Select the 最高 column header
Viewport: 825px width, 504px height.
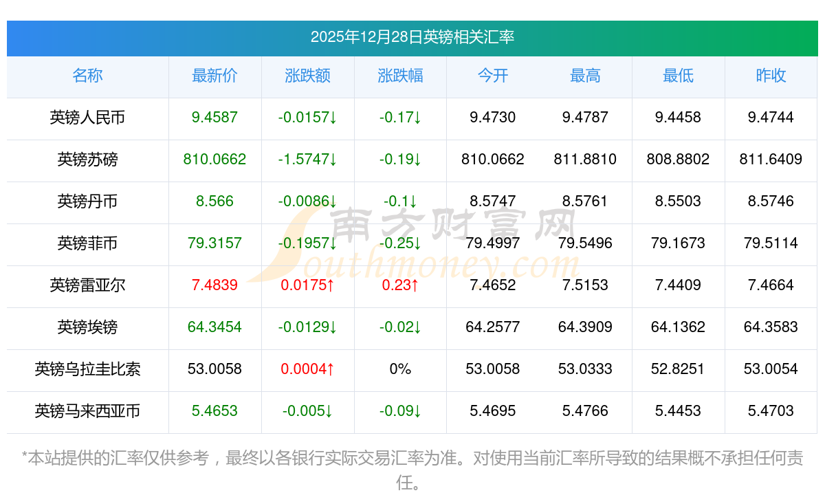tap(585, 76)
